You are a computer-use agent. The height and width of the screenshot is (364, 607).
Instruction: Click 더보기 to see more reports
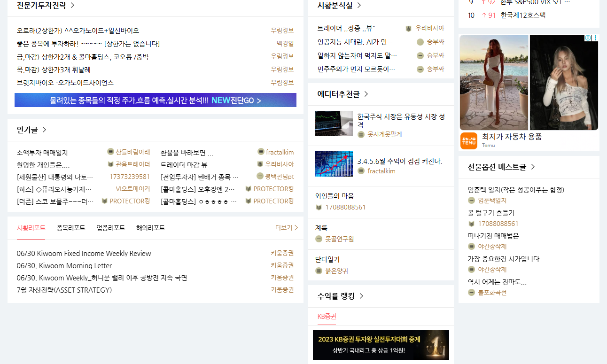pyautogui.click(x=287, y=228)
